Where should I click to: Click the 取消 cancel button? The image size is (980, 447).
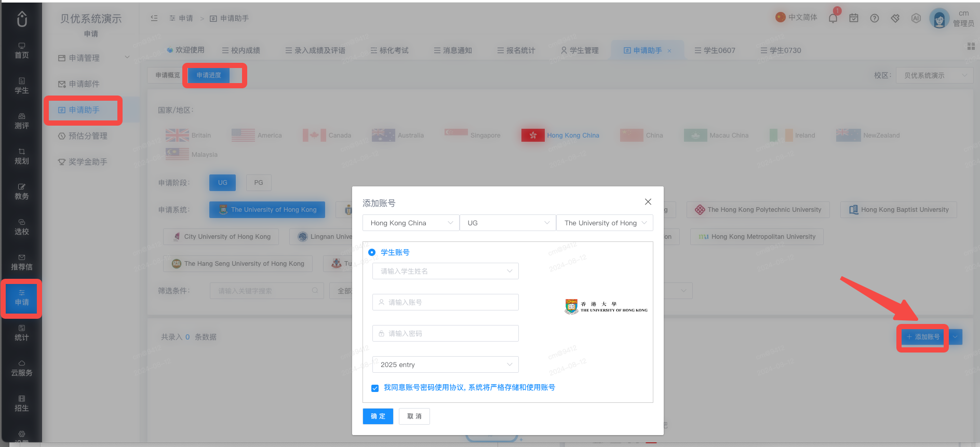point(414,416)
